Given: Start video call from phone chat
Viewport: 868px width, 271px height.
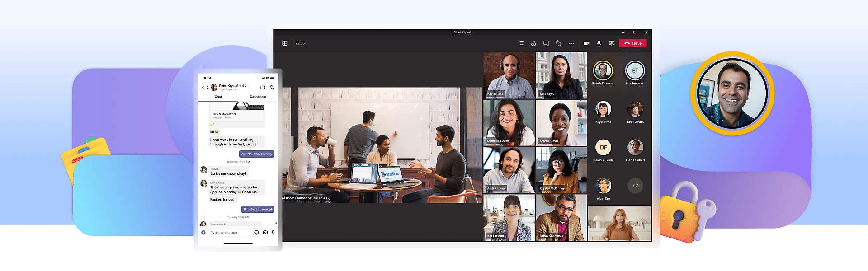Looking at the screenshot, I should 263,87.
